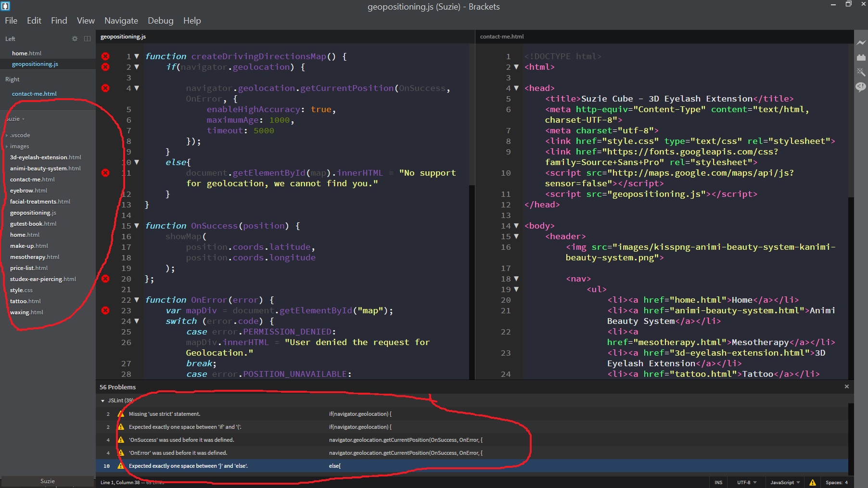Collapse the JSLint problems section
The image size is (868, 488).
click(102, 400)
